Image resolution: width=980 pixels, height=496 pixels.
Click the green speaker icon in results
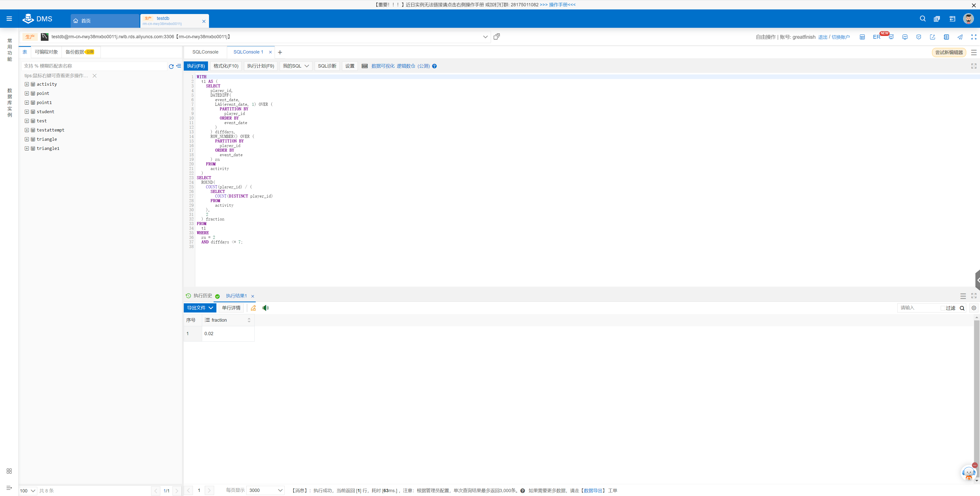pos(265,308)
